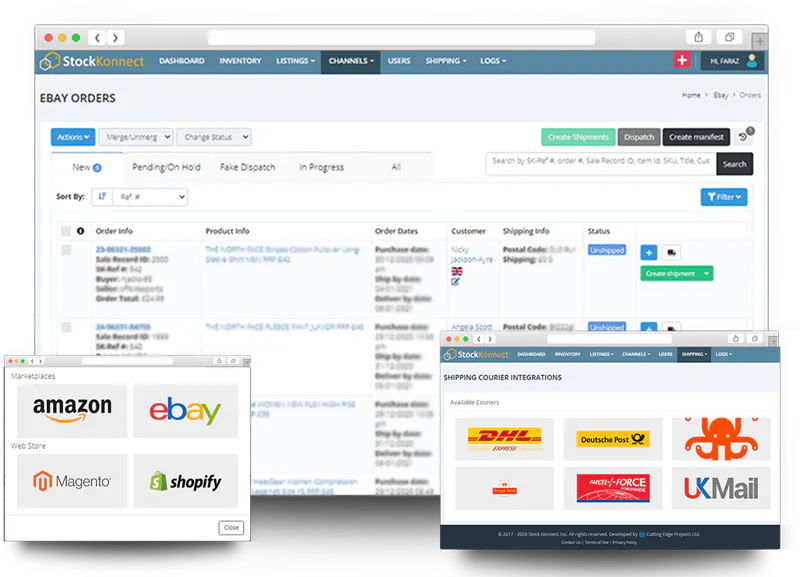Click the red plus icon in navbar
The image size is (800, 577).
tap(682, 60)
